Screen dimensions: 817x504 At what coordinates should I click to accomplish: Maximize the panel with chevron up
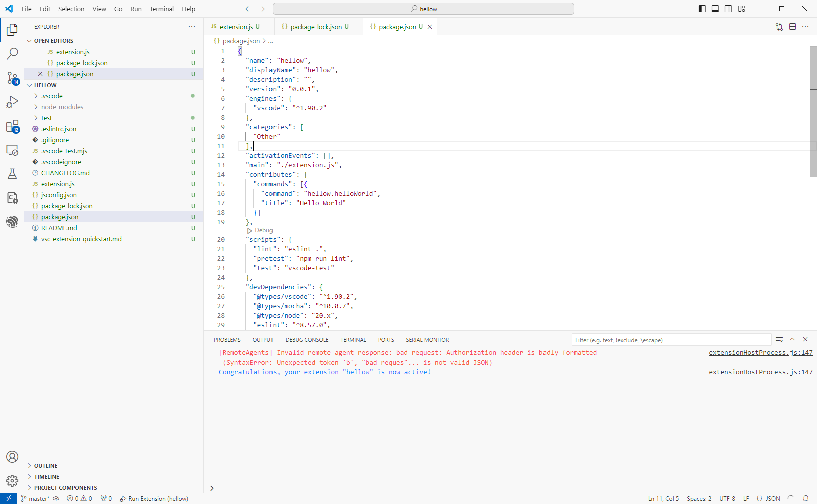pos(792,339)
